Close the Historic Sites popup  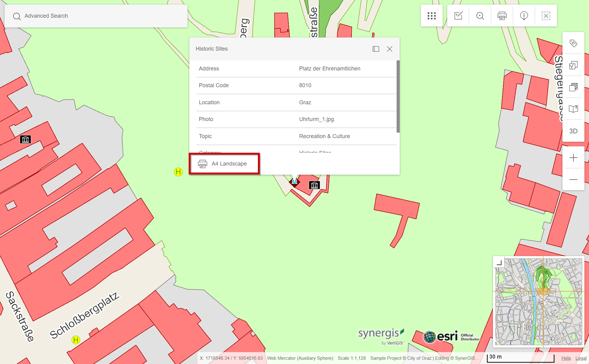pyautogui.click(x=390, y=49)
